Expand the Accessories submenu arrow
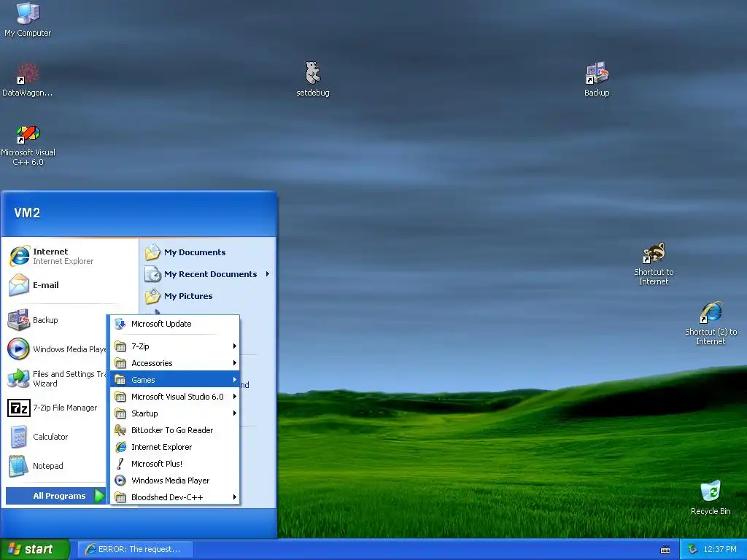 pos(234,363)
